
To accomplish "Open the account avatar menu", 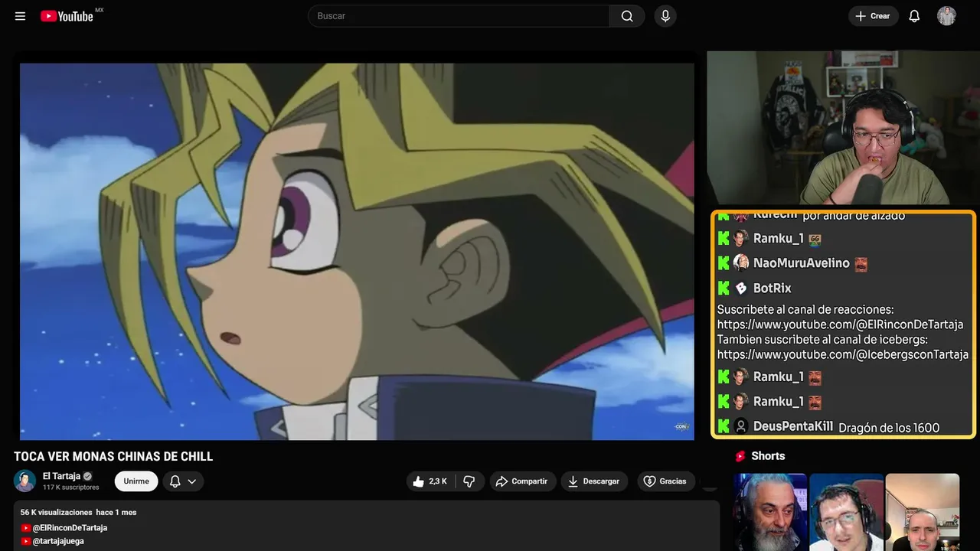I will (x=946, y=16).
